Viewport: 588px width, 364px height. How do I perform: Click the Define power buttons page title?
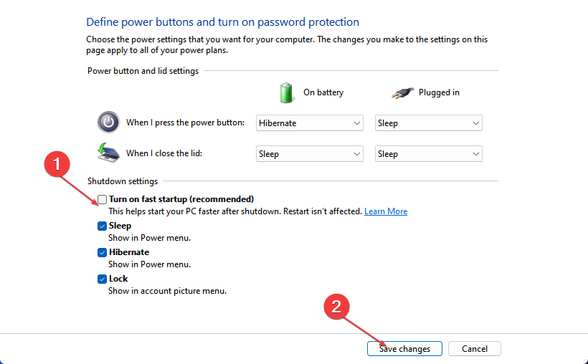[222, 22]
